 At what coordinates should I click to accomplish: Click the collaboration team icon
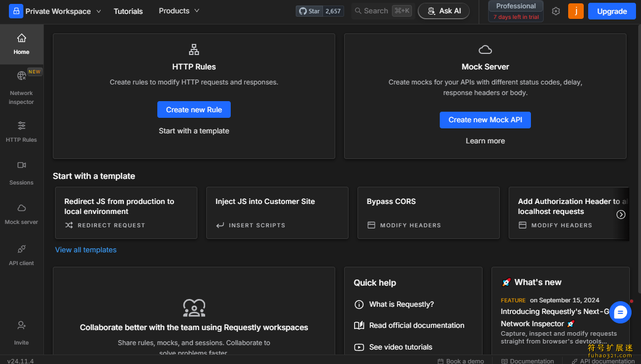pyautogui.click(x=194, y=308)
